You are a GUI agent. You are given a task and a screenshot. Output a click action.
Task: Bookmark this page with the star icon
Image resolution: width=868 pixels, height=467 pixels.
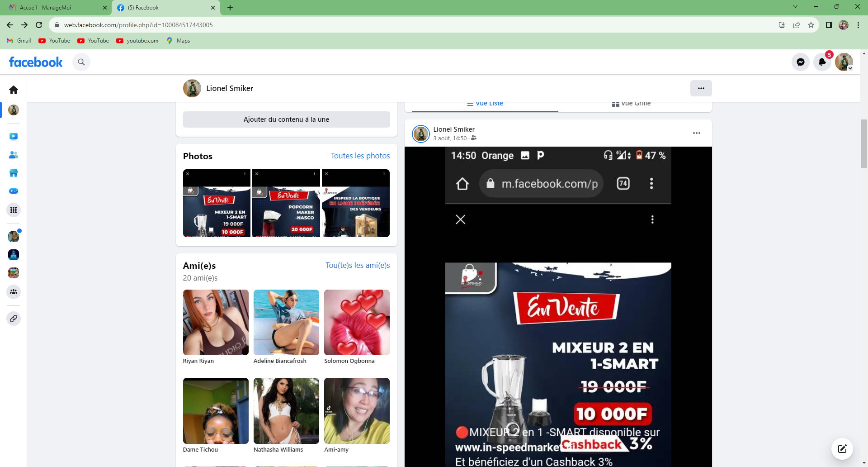point(811,25)
